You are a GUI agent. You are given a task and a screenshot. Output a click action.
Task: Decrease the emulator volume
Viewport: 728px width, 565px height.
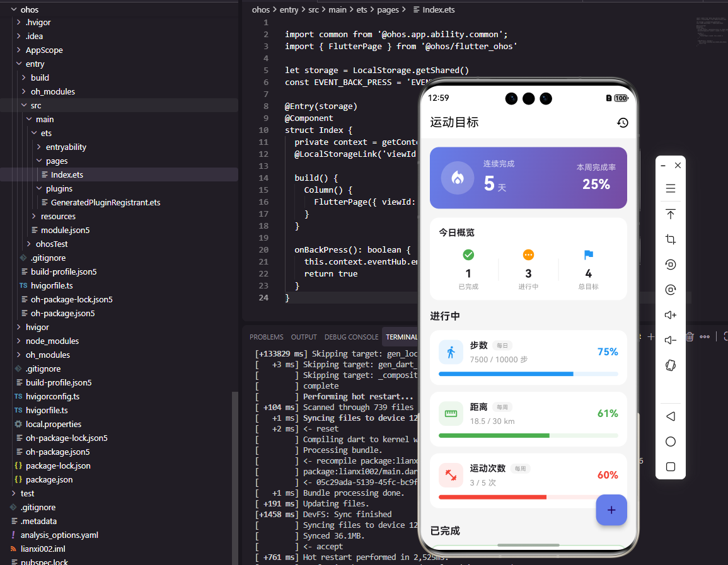[x=671, y=340]
